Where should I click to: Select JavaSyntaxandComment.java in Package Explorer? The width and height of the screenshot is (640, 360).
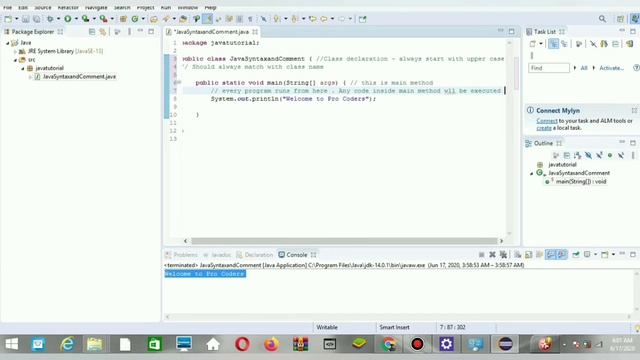(76, 77)
